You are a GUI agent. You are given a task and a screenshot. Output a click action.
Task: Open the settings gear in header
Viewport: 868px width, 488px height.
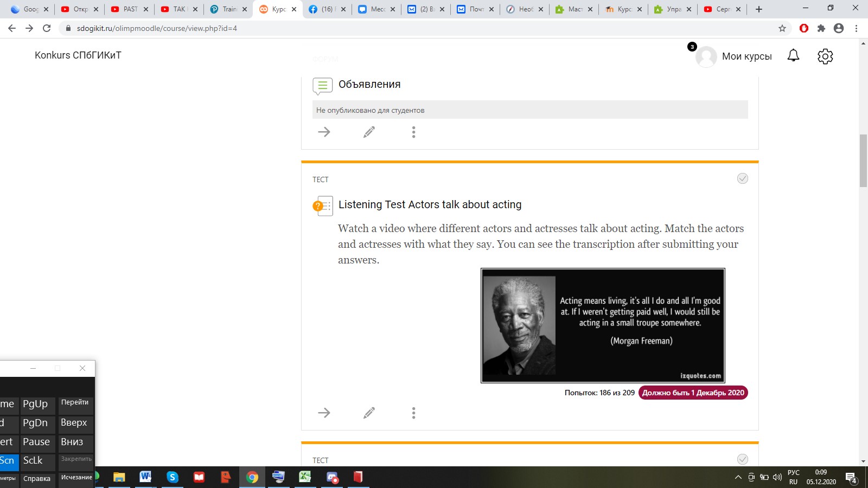click(x=825, y=56)
